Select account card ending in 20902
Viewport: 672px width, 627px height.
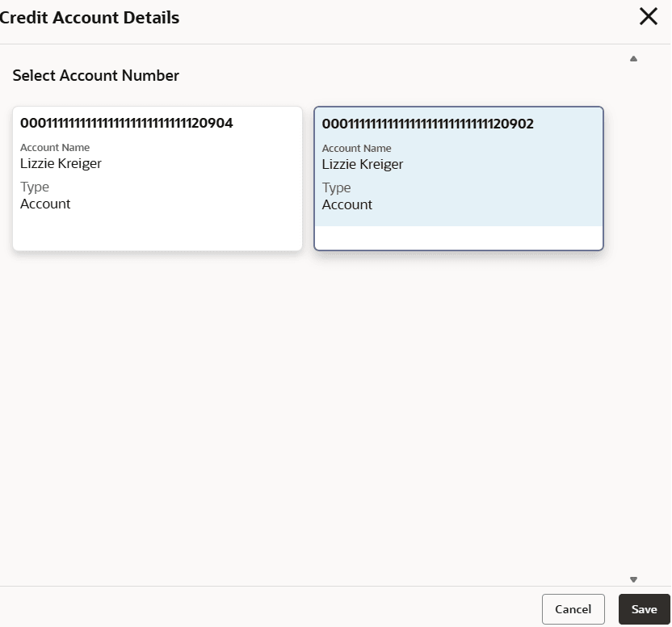pyautogui.click(x=459, y=179)
